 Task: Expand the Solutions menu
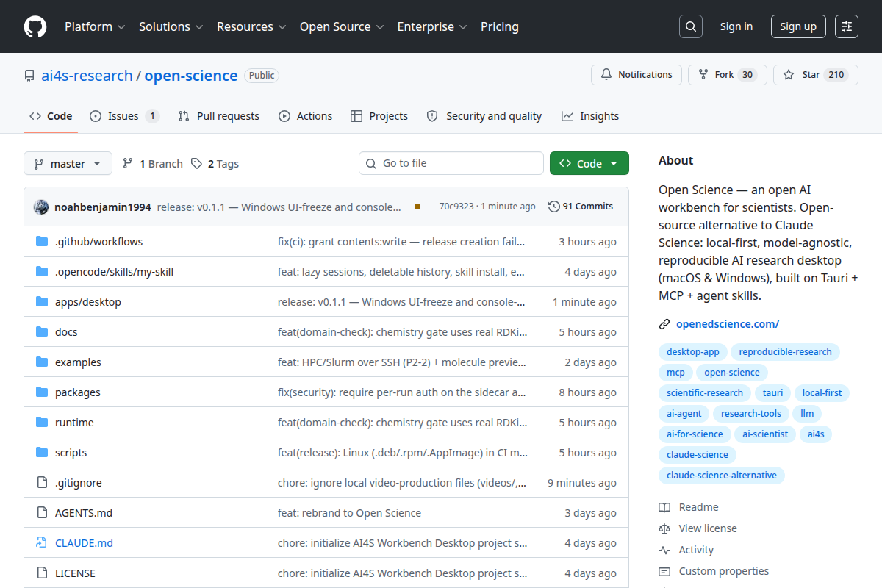tap(171, 26)
